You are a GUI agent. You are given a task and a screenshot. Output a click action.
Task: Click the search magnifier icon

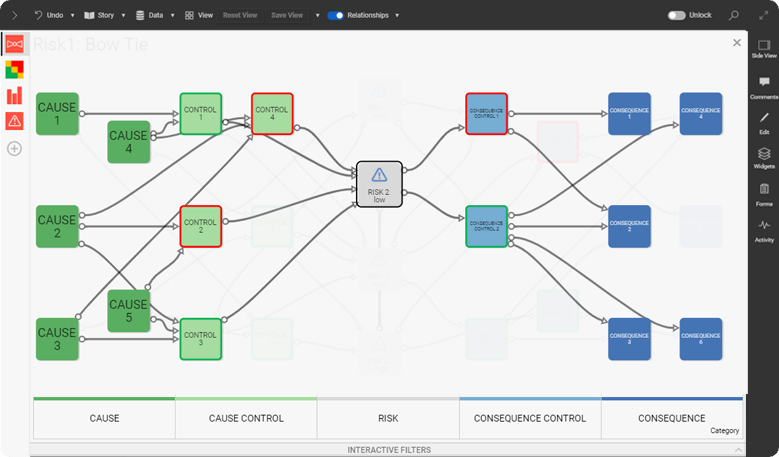(735, 15)
